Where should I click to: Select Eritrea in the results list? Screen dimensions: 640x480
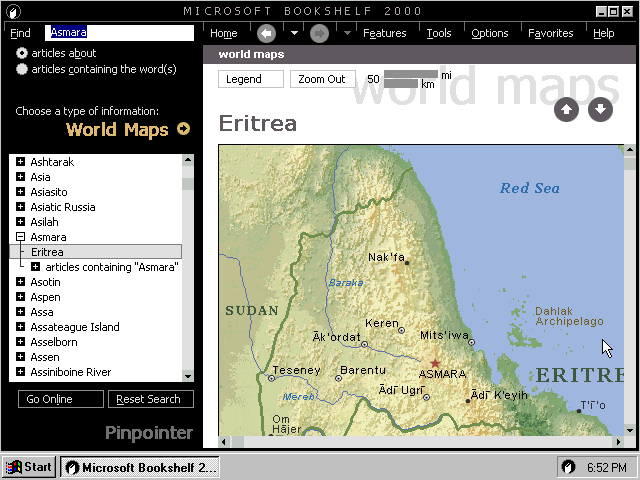pyautogui.click(x=47, y=252)
